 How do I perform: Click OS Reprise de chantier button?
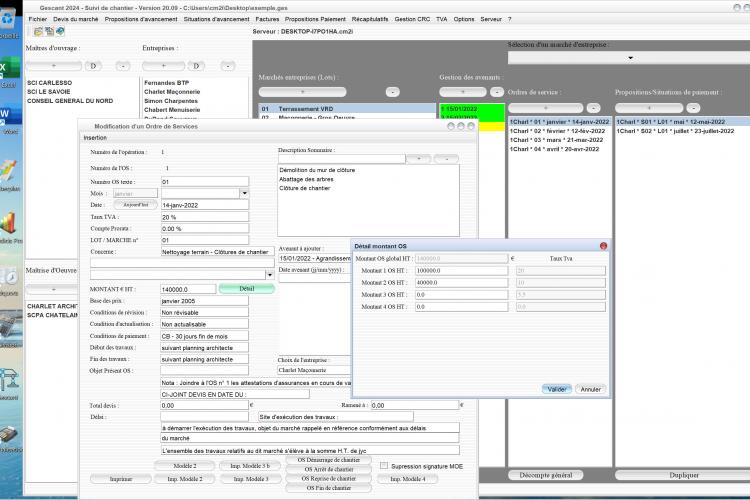coord(329,478)
